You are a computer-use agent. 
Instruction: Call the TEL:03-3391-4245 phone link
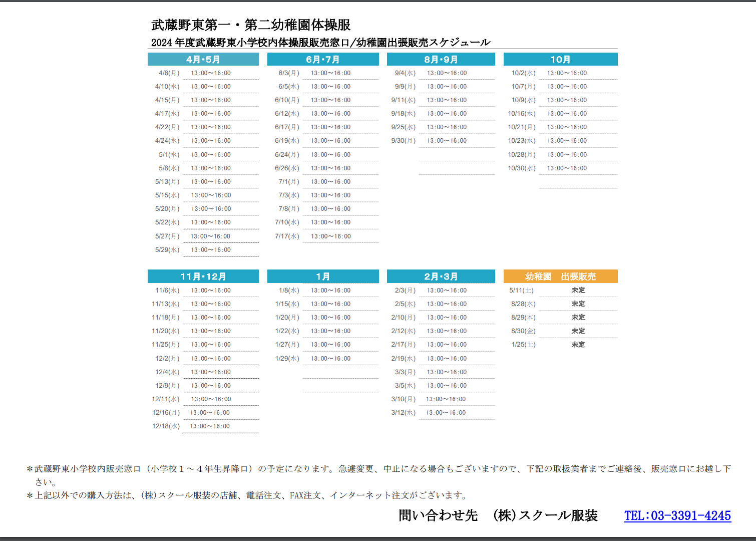click(x=677, y=515)
